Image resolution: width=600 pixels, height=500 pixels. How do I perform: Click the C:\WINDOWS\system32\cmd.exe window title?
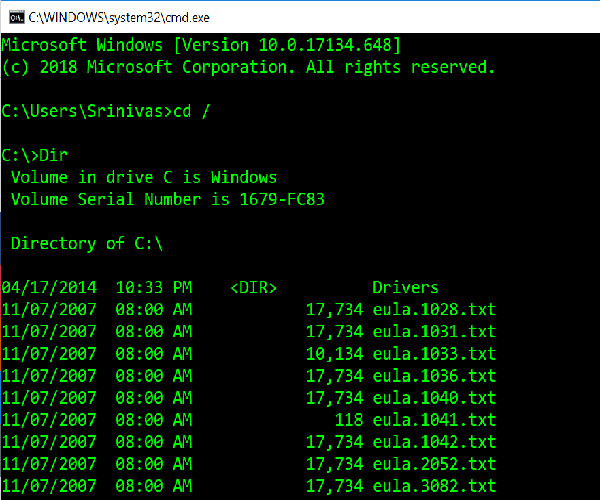119,18
